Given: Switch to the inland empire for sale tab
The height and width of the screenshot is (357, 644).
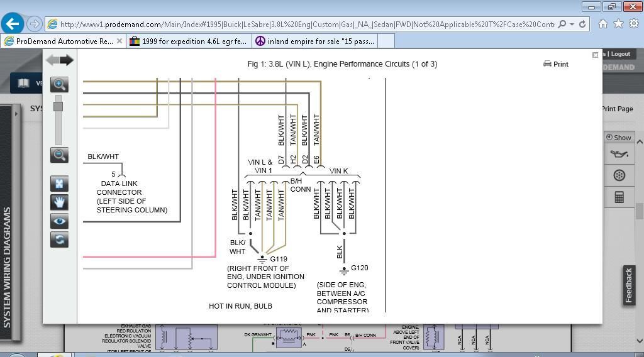Looking at the screenshot, I should [313, 41].
